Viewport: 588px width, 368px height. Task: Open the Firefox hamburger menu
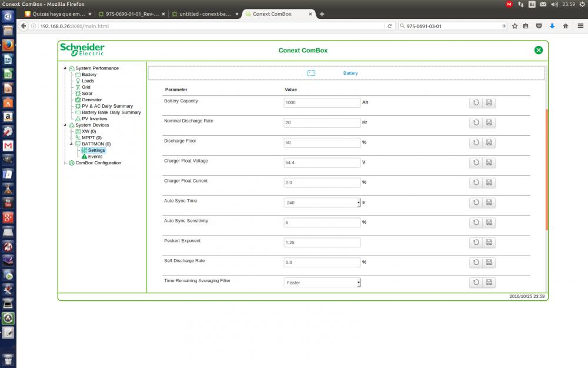pyautogui.click(x=580, y=26)
